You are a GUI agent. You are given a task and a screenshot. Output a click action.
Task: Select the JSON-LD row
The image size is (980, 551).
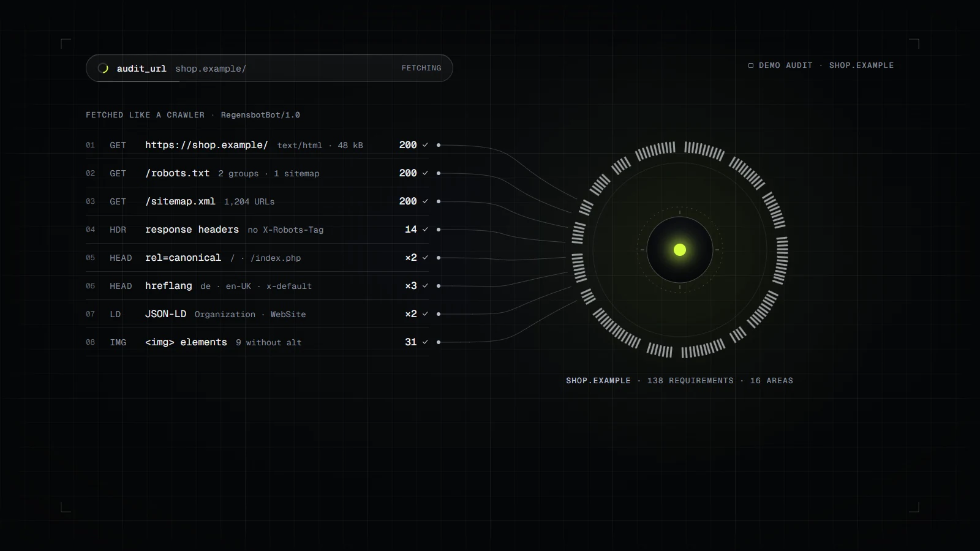pyautogui.click(x=257, y=314)
